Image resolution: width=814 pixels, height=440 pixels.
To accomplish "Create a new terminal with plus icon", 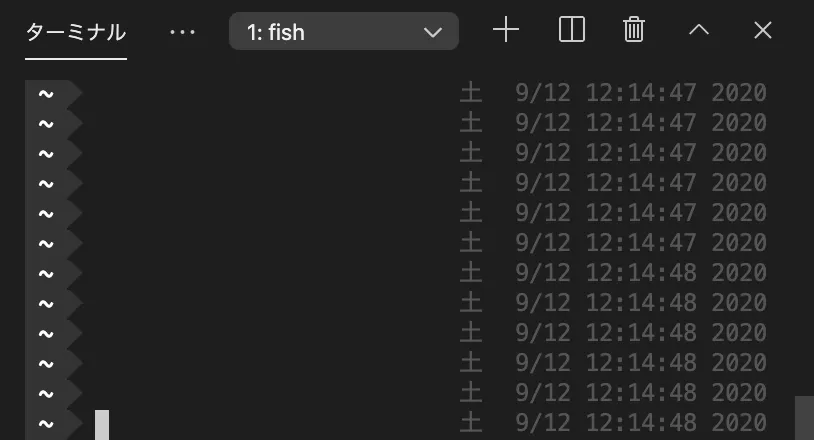I will [506, 30].
